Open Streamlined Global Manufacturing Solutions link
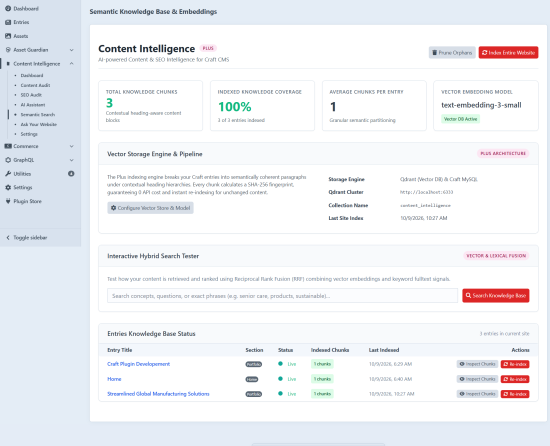Image resolution: width=550 pixels, height=446 pixels. (x=158, y=394)
